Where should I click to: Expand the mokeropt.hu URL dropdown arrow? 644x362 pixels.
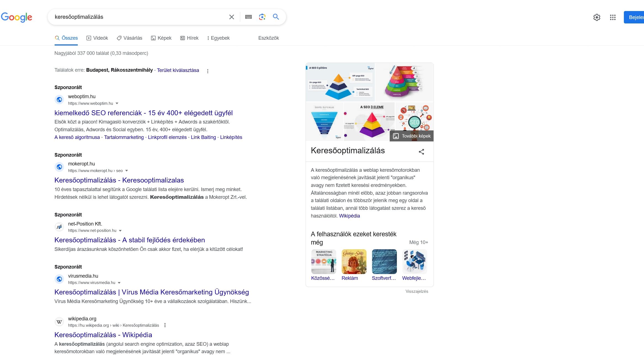click(127, 171)
